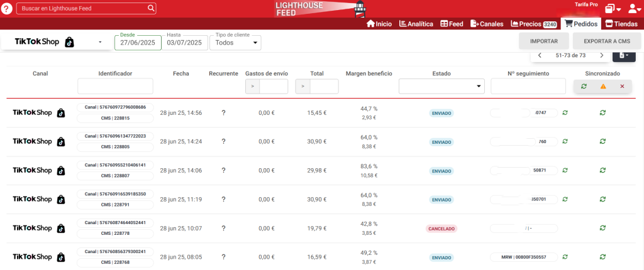The height and width of the screenshot is (270, 644).
Task: Click the total 19,79 €
Action: pyautogui.click(x=317, y=228)
